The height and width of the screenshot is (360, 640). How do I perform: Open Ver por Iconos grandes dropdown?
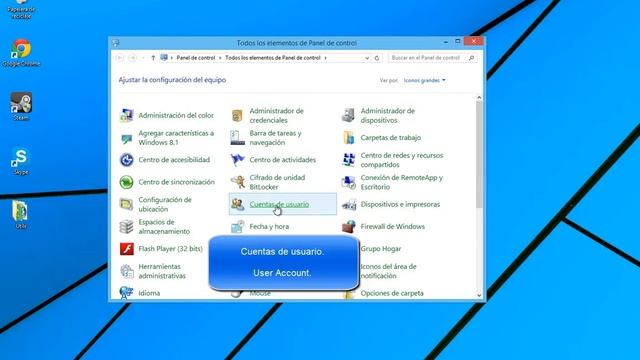pos(424,80)
